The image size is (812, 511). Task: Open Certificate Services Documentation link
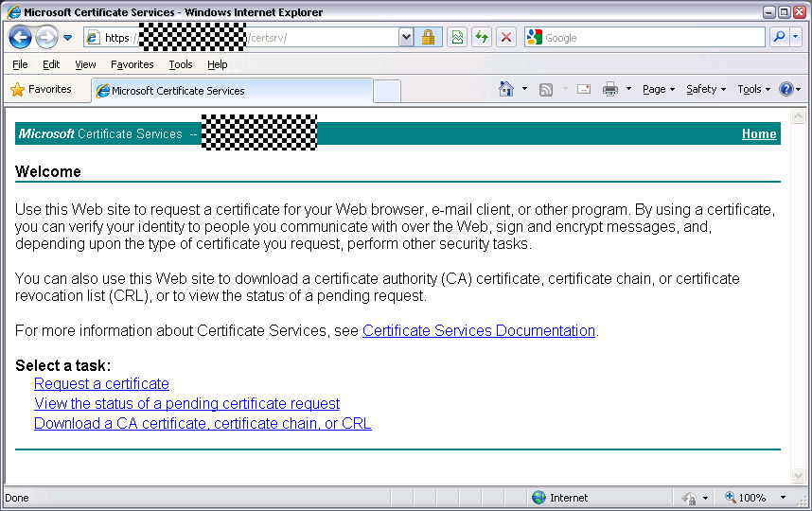[x=479, y=330]
